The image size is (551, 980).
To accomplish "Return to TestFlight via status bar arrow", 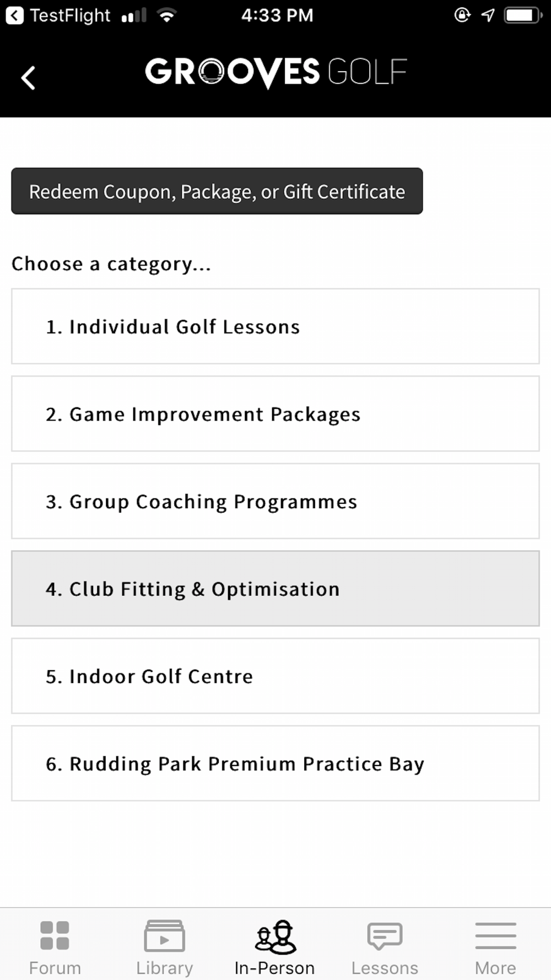I will pos(14,15).
